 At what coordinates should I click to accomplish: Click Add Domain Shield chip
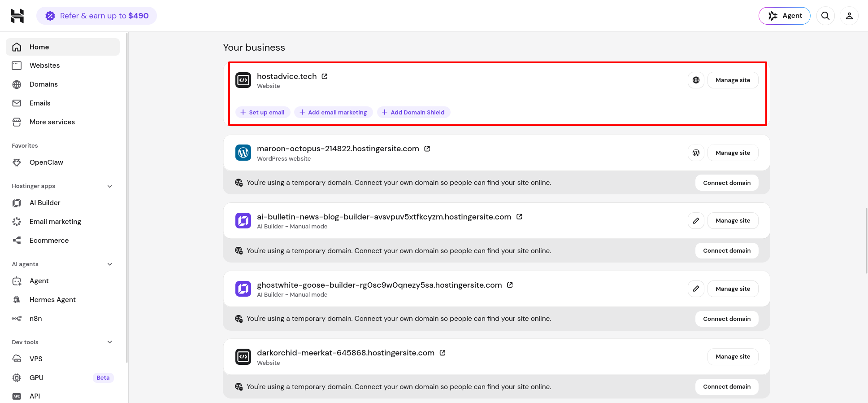tap(413, 112)
